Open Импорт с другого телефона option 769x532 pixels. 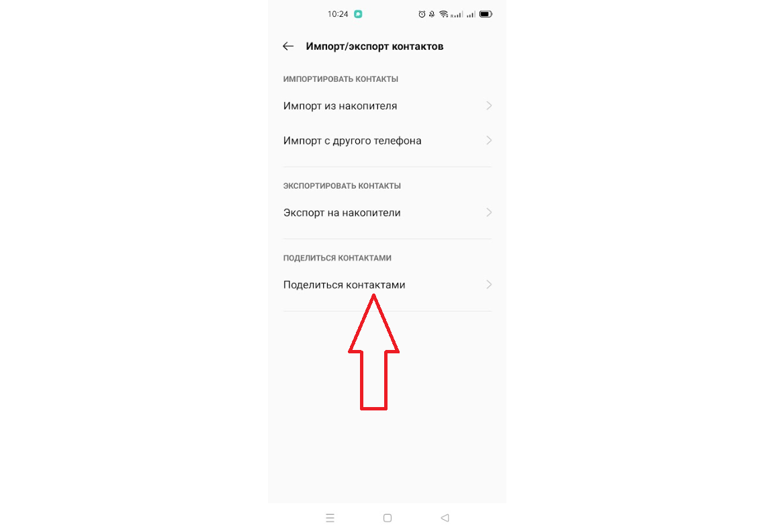(388, 140)
